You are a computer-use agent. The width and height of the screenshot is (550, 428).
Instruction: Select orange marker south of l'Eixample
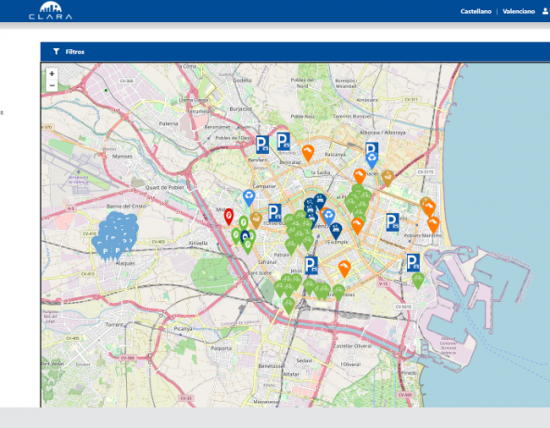(x=344, y=269)
